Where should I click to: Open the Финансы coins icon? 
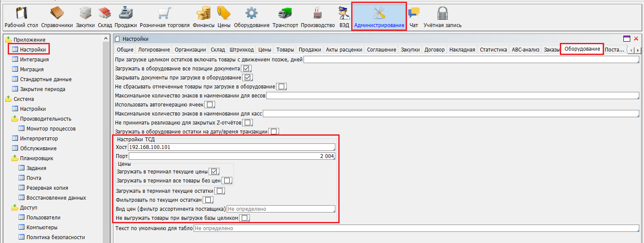[x=203, y=14]
